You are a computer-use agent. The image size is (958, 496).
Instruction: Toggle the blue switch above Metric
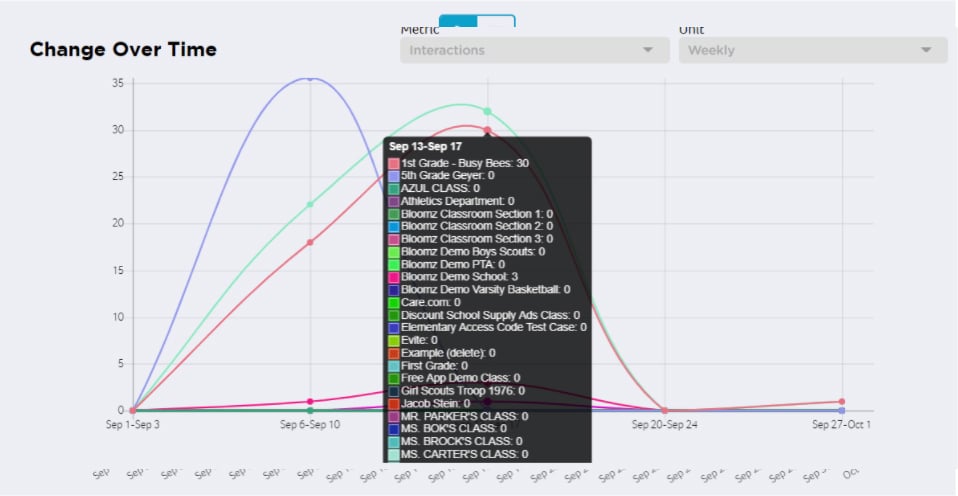[478, 20]
